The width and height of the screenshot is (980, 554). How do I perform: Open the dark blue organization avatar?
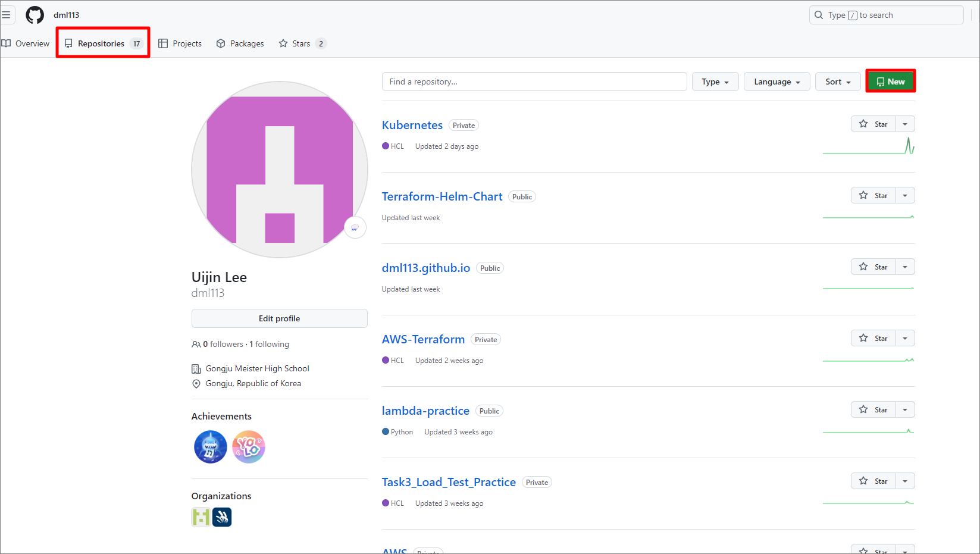[x=222, y=517]
